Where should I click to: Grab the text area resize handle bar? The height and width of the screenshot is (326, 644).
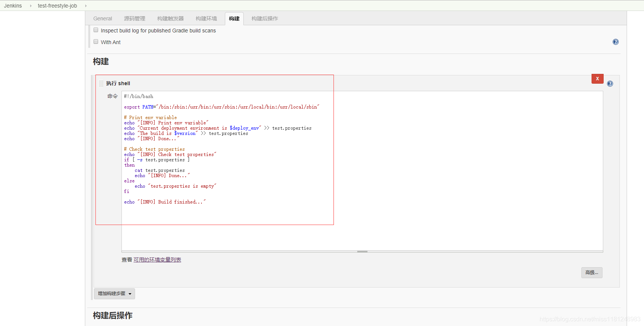click(x=362, y=251)
